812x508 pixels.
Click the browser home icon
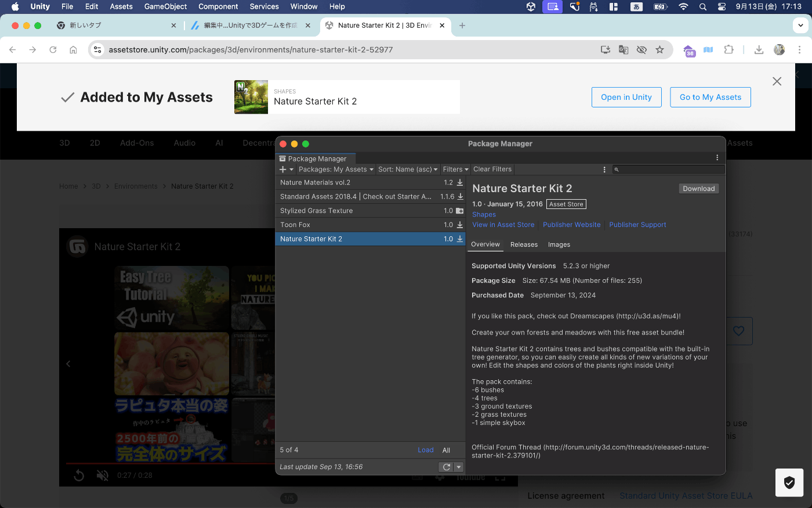click(x=73, y=50)
